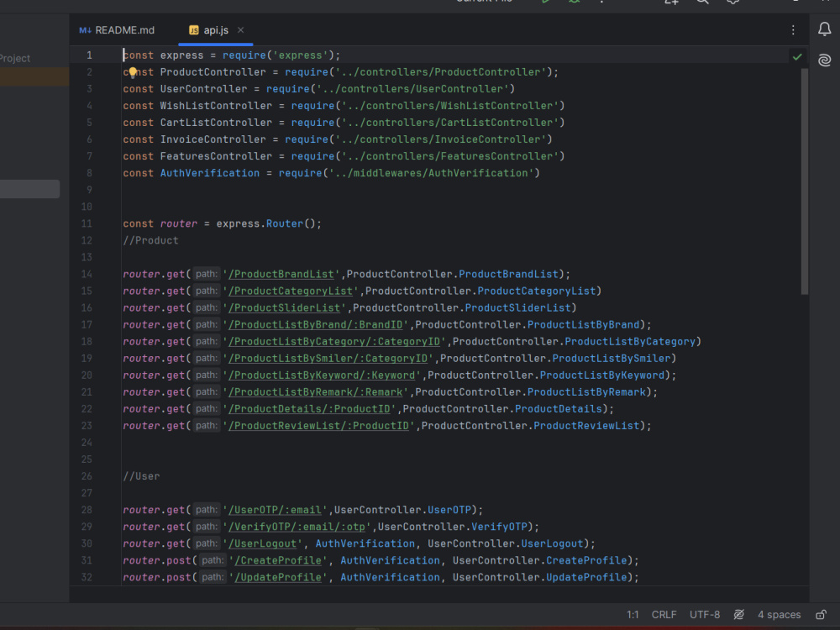This screenshot has width=840, height=630.
Task: Click the yellow lightbulb intention icon
Action: [x=133, y=72]
